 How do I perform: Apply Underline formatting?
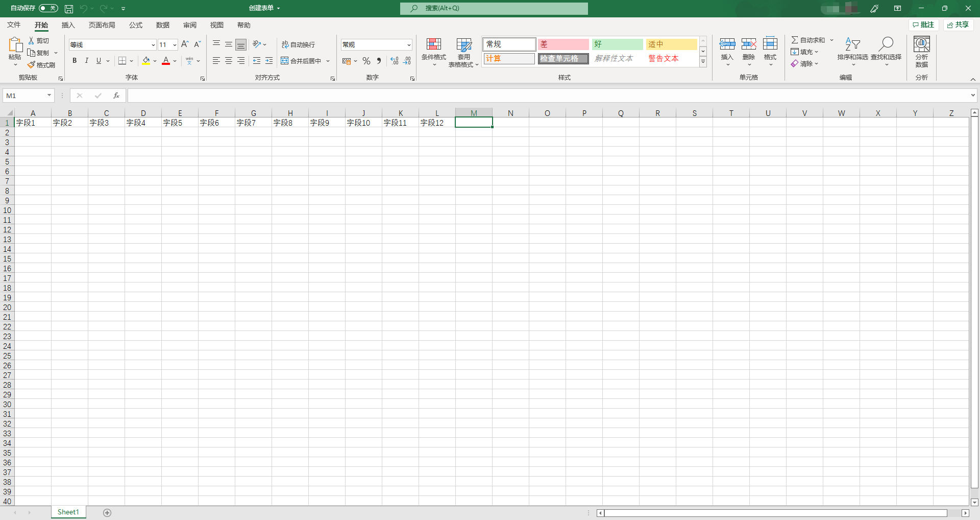point(99,61)
